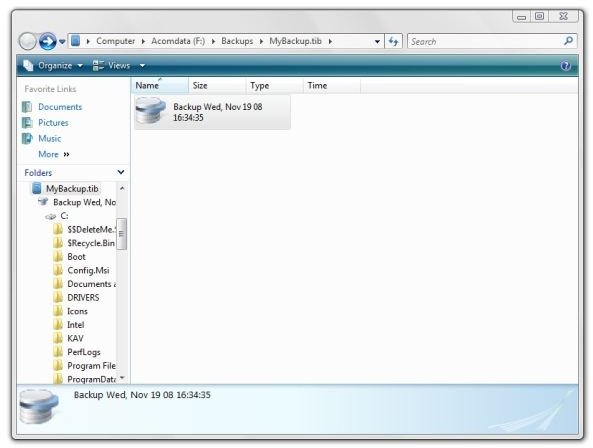Open the help question mark icon
Image resolution: width=593 pixels, height=448 pixels.
point(566,66)
